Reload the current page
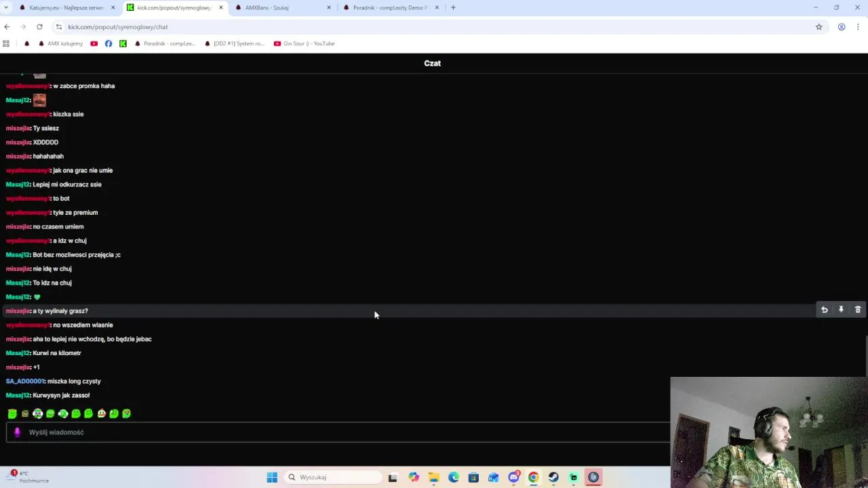Screen dimensions: 868x488 [x=39, y=26]
